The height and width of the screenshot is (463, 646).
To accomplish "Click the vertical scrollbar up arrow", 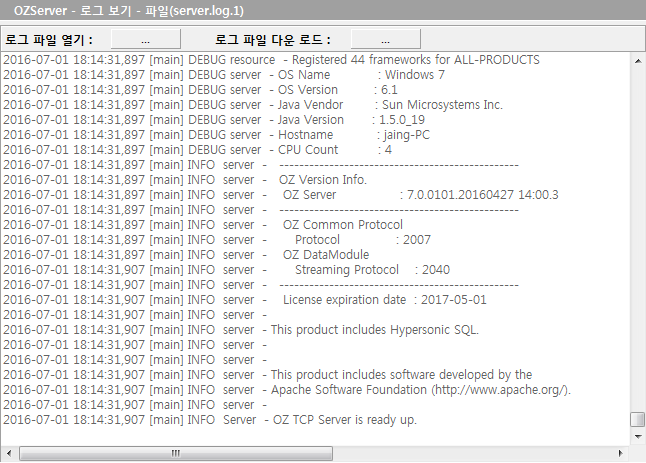I will [638, 61].
